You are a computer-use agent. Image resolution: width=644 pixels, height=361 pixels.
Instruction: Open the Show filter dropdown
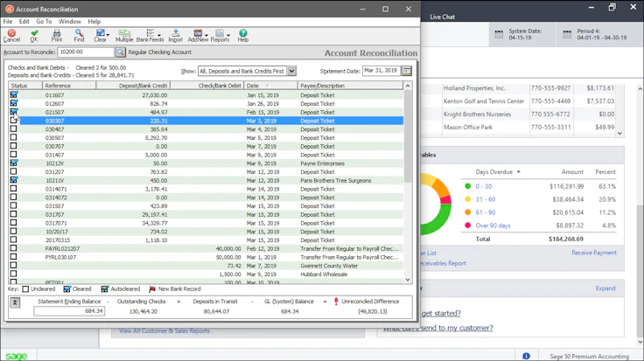point(291,71)
